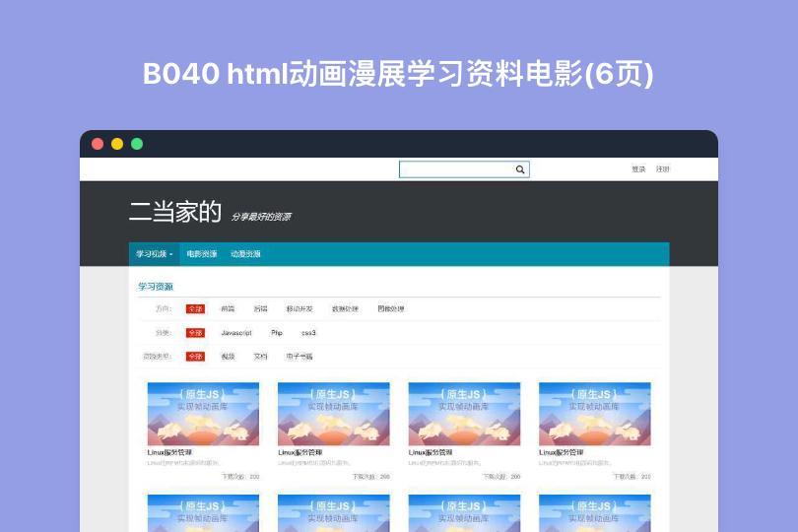
Task: Select the Php category filter
Action: (277, 333)
